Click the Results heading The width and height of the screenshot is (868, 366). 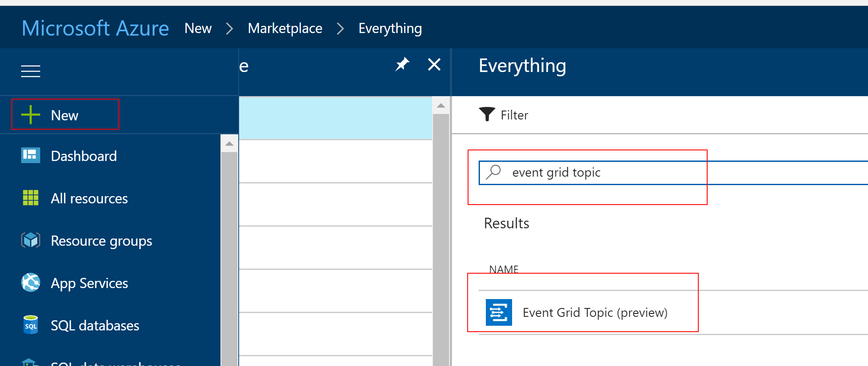(x=507, y=223)
